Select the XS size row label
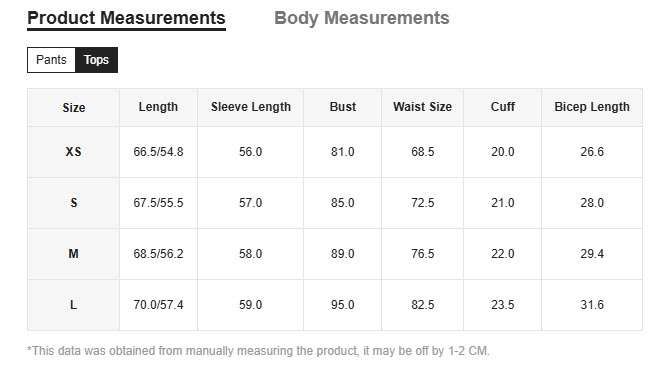This screenshot has height=368, width=668. pos(73,152)
